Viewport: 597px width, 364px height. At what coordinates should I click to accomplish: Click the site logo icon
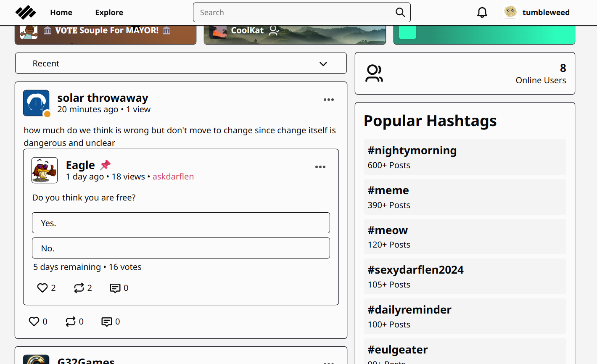tap(26, 13)
